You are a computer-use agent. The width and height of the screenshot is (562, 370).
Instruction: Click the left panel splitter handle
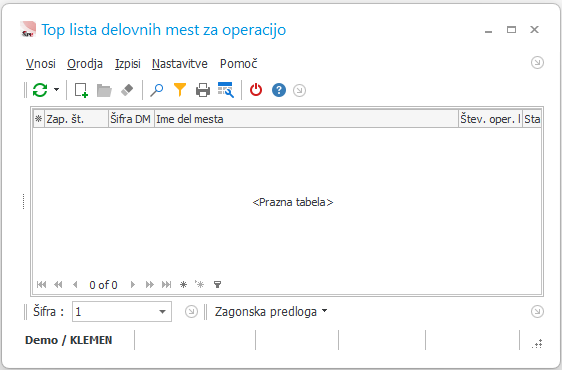[x=23, y=201]
